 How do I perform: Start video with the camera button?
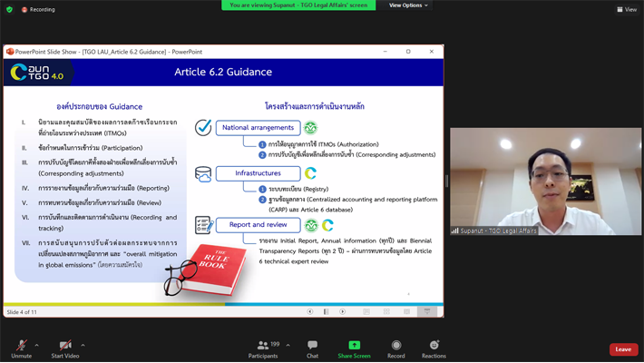point(65,346)
